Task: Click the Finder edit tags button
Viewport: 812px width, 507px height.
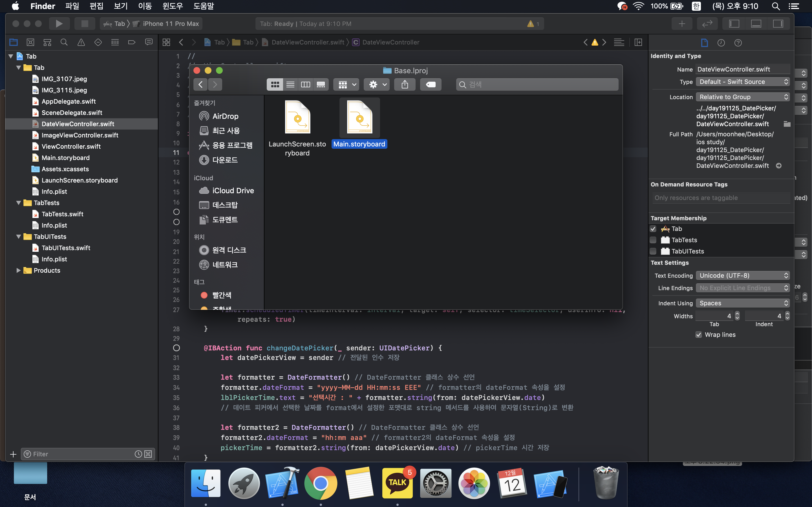Action: [431, 84]
